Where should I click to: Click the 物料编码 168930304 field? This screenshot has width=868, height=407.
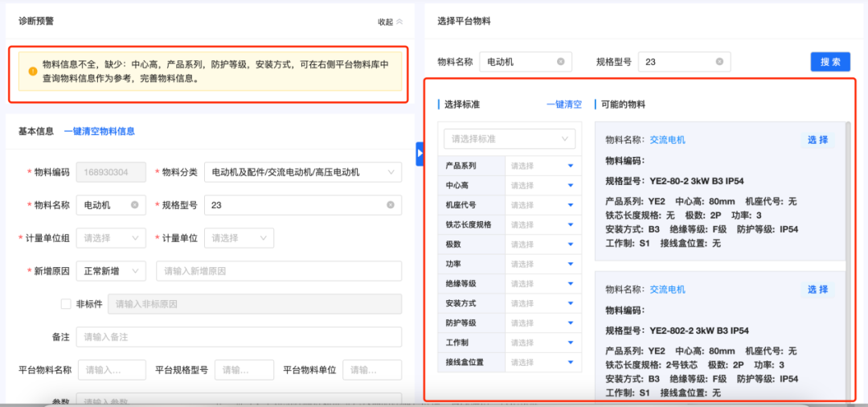click(111, 172)
